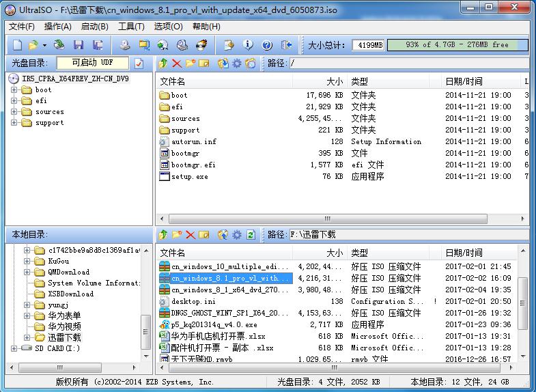Expand the 迅雷下载 folder node
Screen dimensions: 536x392
(27, 337)
